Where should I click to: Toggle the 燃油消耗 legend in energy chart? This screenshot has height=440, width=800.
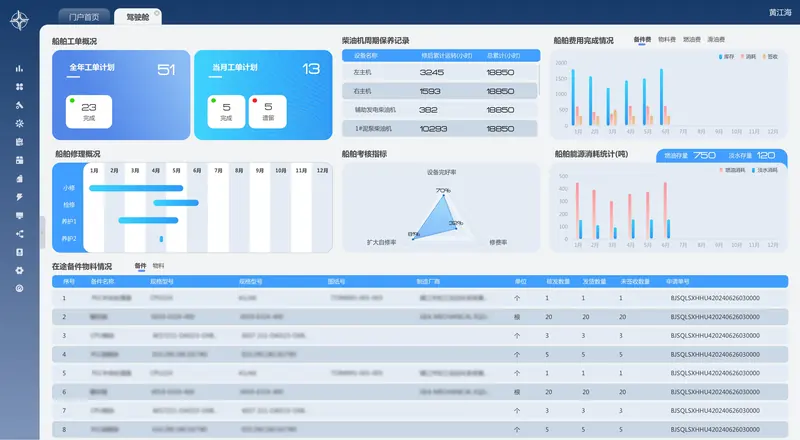(732, 170)
